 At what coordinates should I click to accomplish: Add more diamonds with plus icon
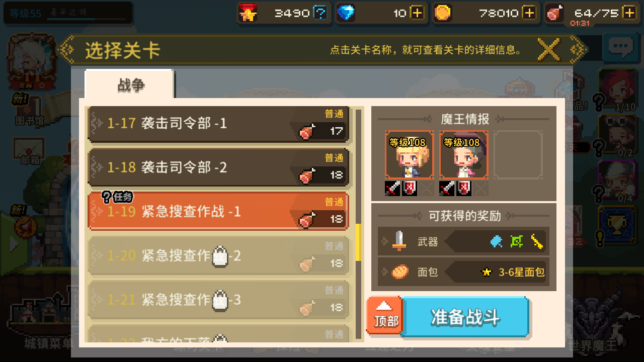tap(417, 13)
